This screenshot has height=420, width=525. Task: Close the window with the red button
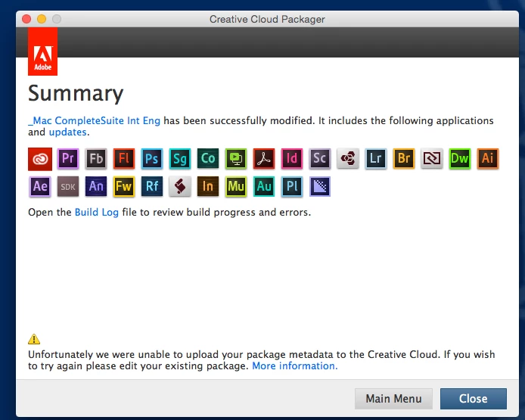pyautogui.click(x=26, y=19)
